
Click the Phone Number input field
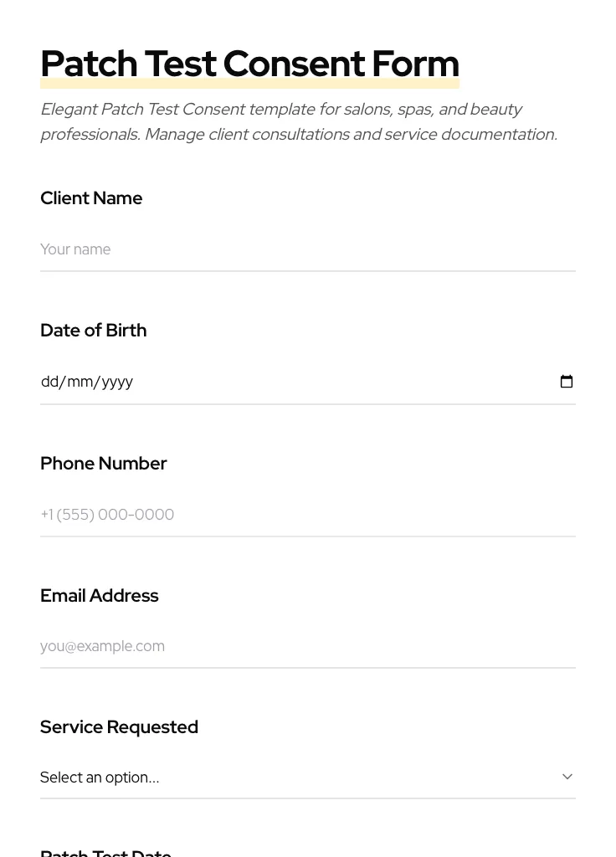307,515
